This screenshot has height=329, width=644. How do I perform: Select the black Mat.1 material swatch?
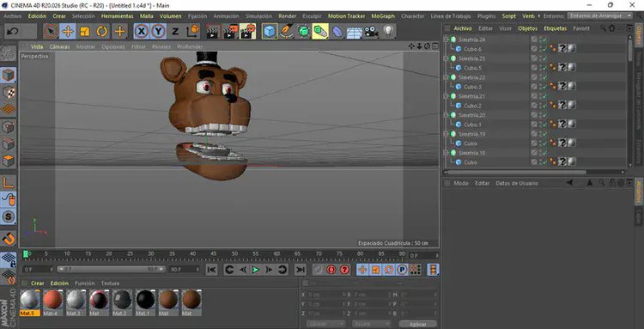[x=145, y=302]
